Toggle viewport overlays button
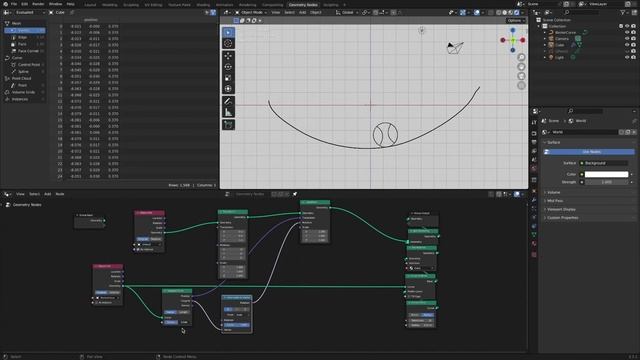This screenshot has height=360, width=640. [x=477, y=13]
